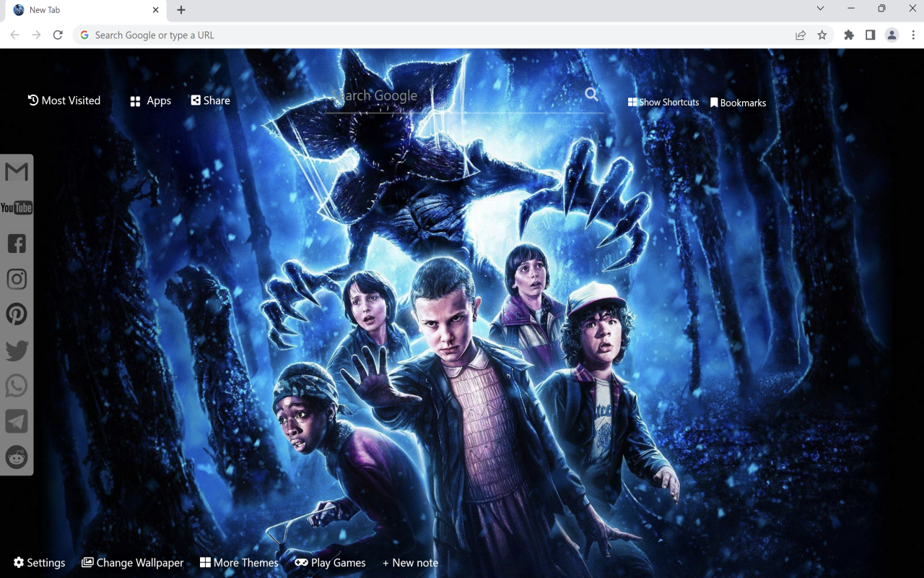
Task: Open Instagram from the sidebar
Action: (x=17, y=279)
